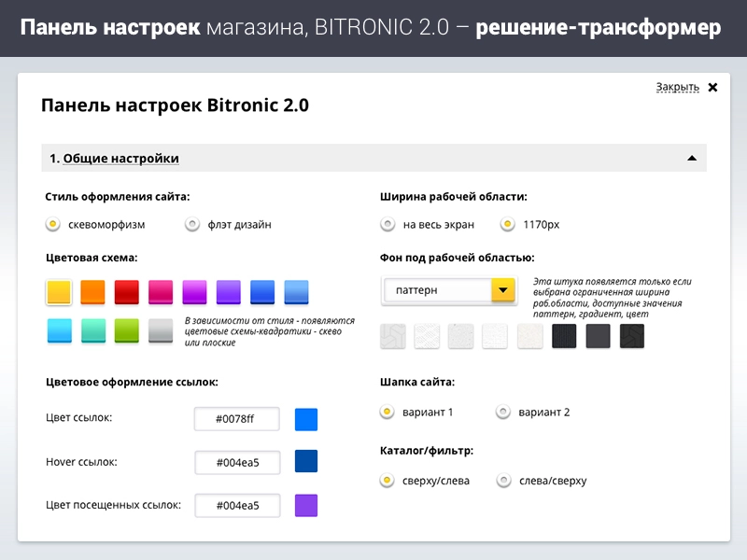
Task: Select the plain cream background texture
Action: pyautogui.click(x=529, y=336)
